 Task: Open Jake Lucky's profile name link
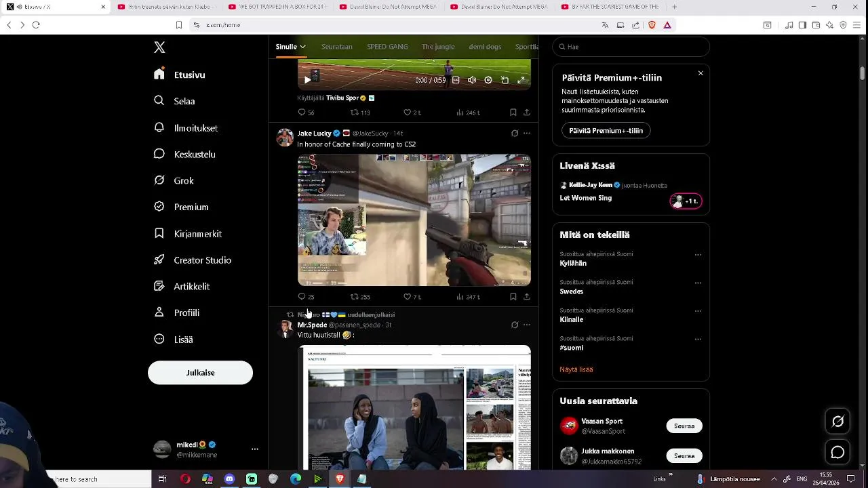point(314,134)
